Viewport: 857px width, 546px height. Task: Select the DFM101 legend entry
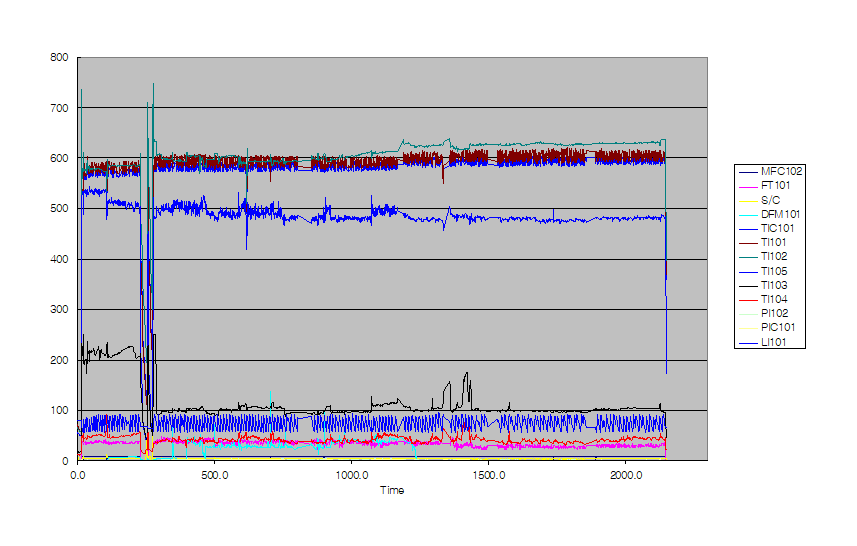(x=769, y=214)
